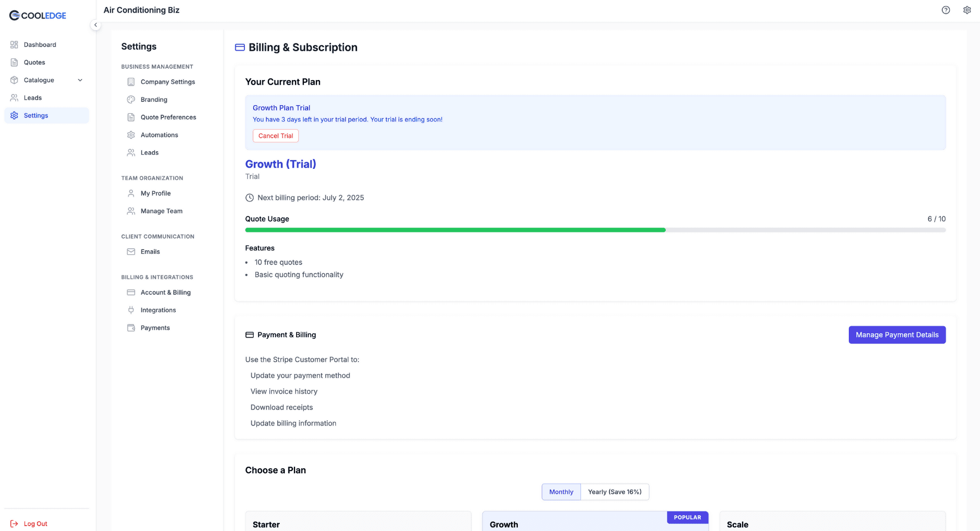Click the Branding palette icon

pos(131,100)
